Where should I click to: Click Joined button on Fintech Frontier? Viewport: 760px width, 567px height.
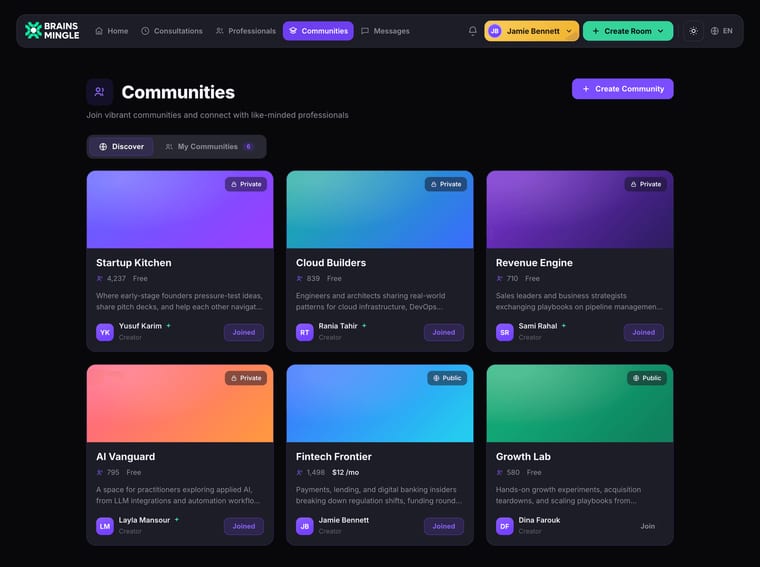click(443, 526)
